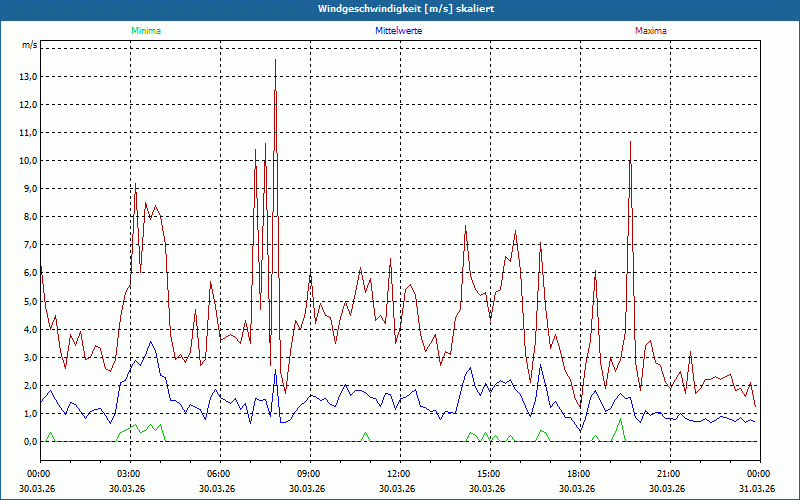Screen dimensions: 800x500
Task: Click the 15:00 time axis label
Action: pyautogui.click(x=490, y=474)
